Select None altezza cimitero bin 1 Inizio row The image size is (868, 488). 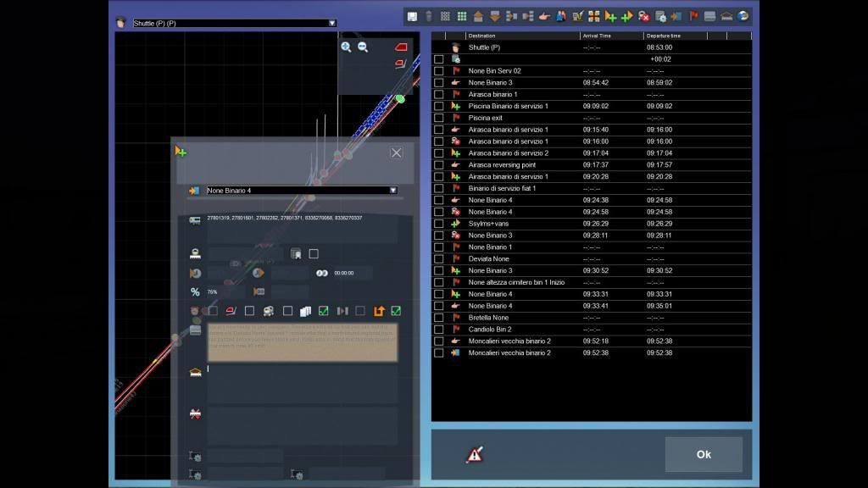pos(591,283)
